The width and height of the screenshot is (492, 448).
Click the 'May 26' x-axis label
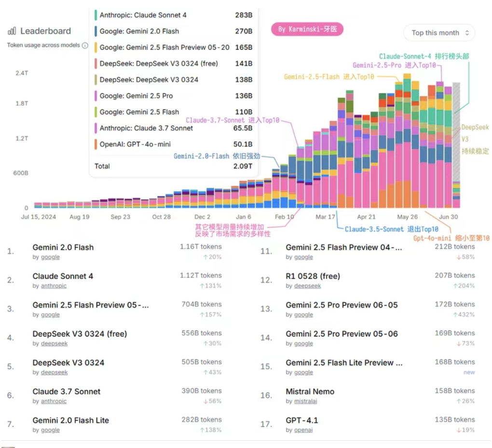pos(407,217)
